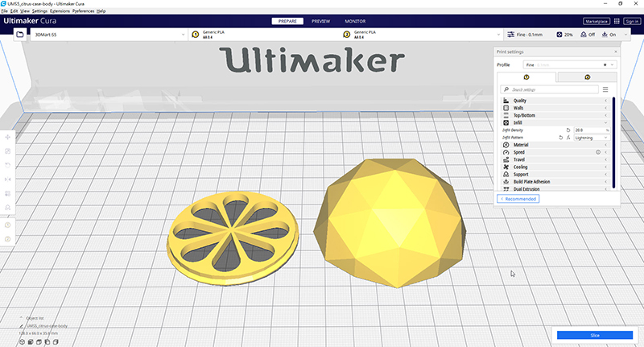The height and width of the screenshot is (347, 644).
Task: Open the Ultimaker apps grid icon
Action: pyautogui.click(x=617, y=21)
